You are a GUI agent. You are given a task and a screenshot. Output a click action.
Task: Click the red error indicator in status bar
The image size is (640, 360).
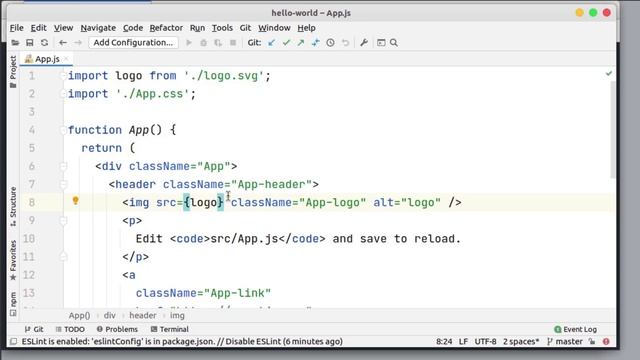coord(606,341)
